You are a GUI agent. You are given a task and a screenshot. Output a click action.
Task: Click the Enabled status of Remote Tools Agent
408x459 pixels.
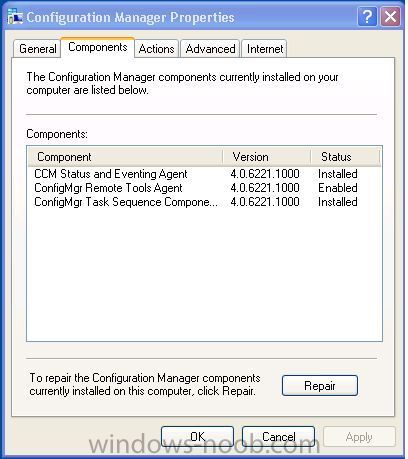[338, 188]
